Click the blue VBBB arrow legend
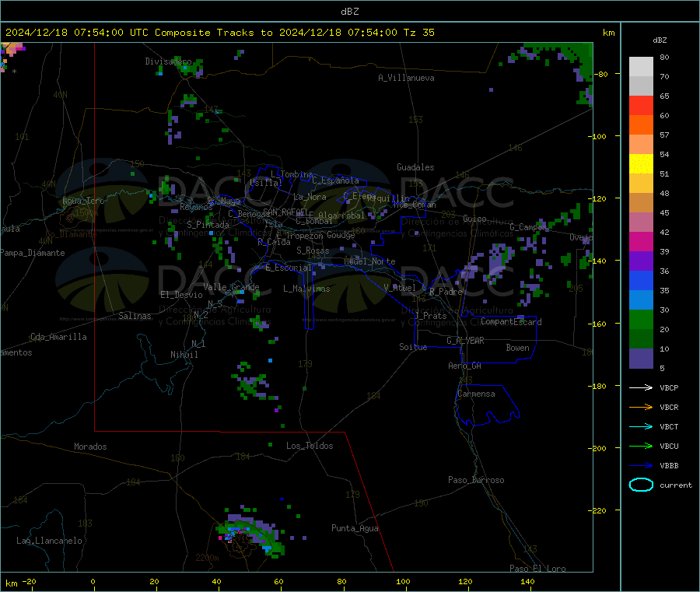The height and width of the screenshot is (592, 700). [641, 466]
